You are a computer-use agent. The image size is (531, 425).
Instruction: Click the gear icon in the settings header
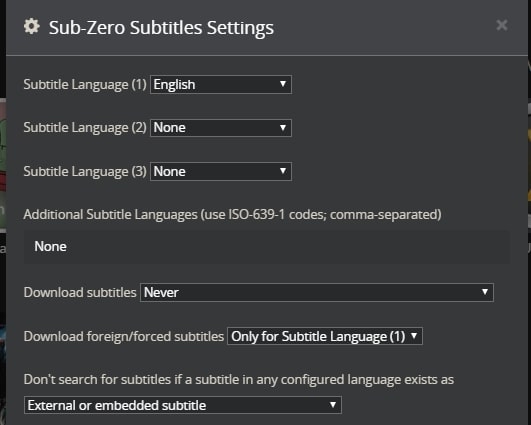[x=32, y=26]
